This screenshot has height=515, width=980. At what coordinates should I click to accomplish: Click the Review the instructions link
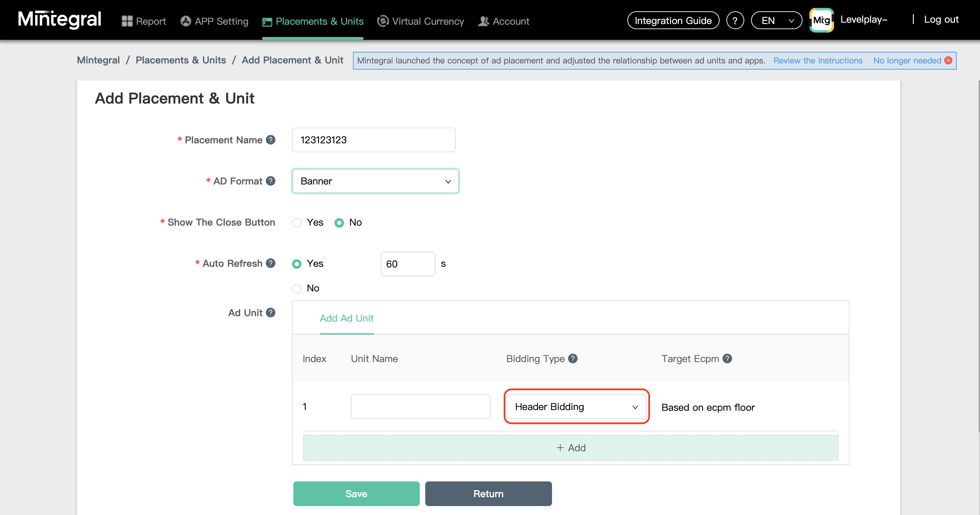coord(818,61)
